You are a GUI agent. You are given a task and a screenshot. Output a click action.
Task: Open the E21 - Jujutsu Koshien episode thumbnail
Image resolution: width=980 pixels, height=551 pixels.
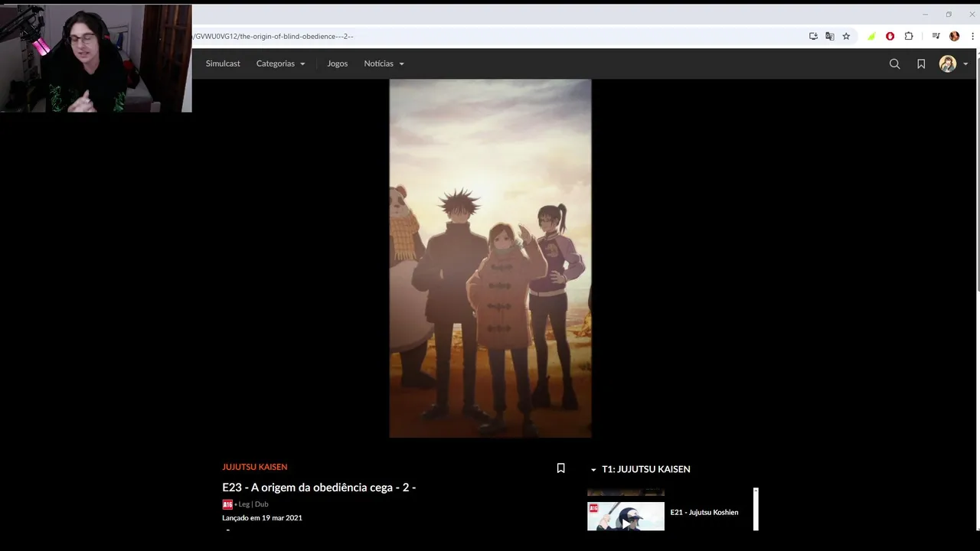[x=626, y=516]
